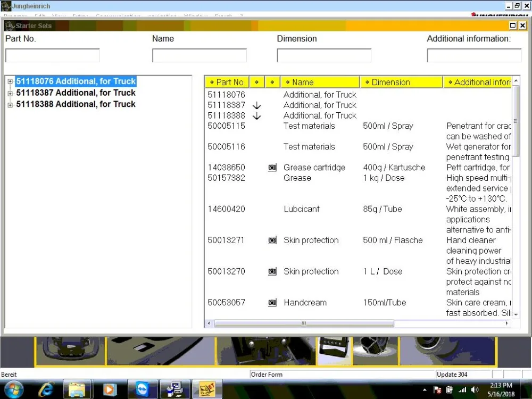Select tree item 51118076 Additional, for Truck
532x399 pixels.
click(76, 81)
